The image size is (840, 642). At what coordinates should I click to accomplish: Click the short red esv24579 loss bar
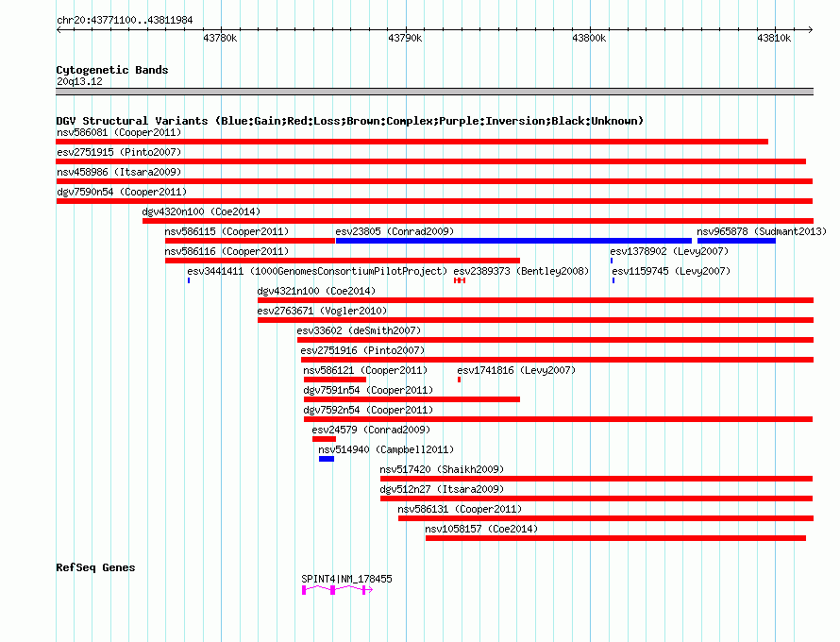(x=324, y=439)
